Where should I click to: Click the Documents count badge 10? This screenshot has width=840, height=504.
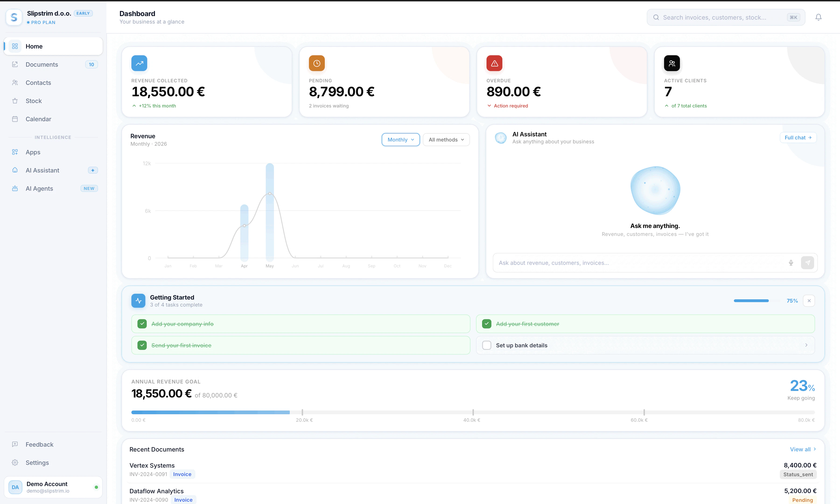91,65
